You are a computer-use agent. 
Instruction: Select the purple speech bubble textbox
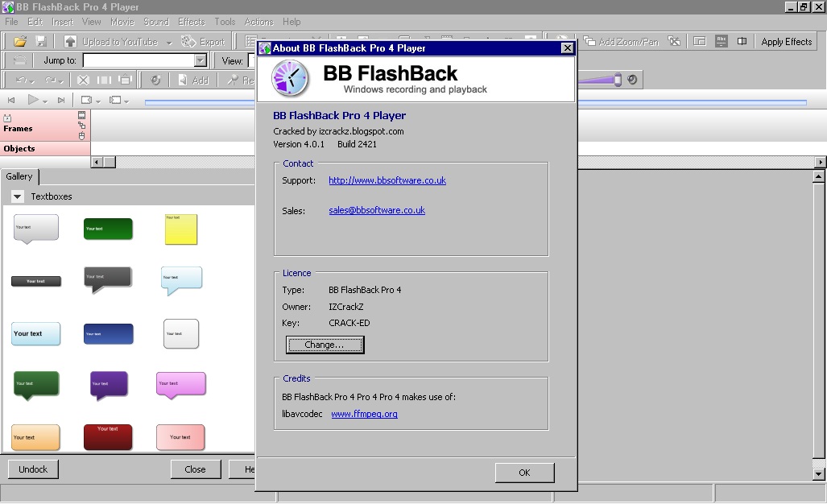click(x=109, y=384)
